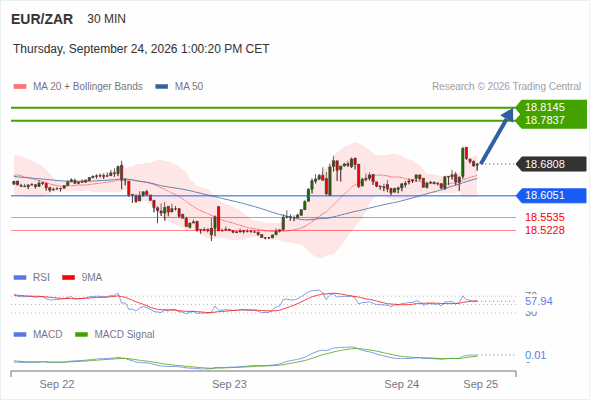590x400 pixels.
Task: Click the 18.6051 pivot price tag
Action: [551, 195]
